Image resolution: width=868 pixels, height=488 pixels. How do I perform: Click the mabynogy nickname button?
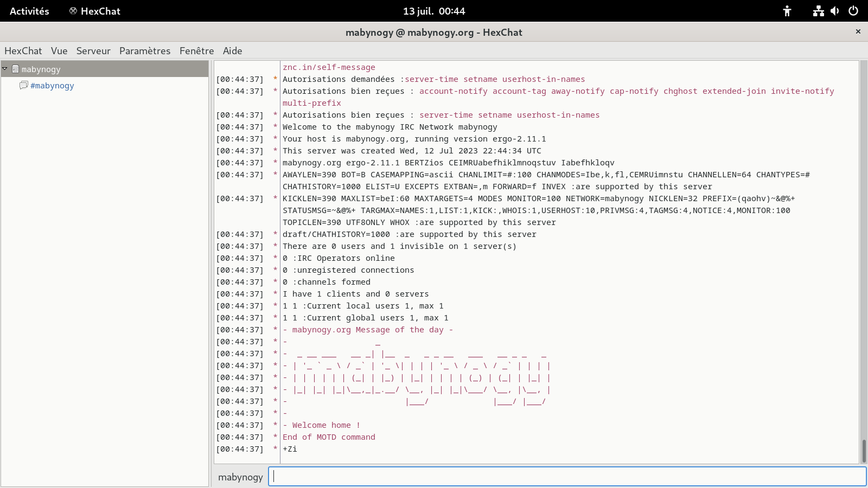pos(240,477)
